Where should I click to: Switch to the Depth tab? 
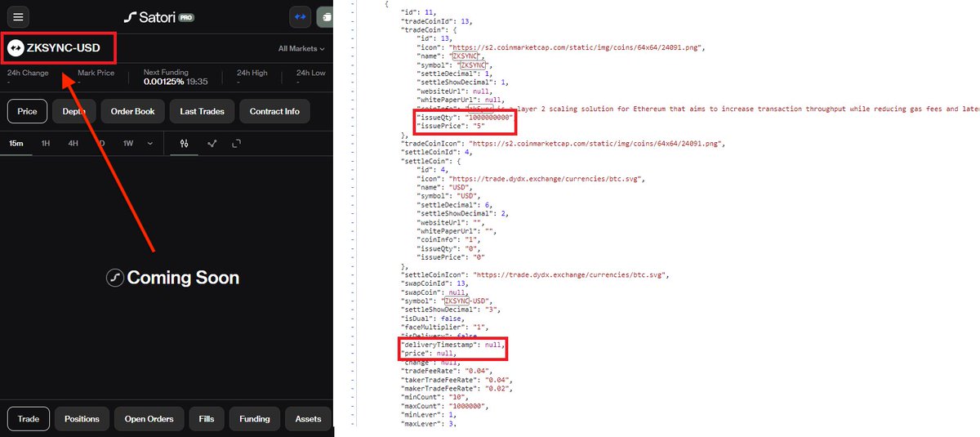pyautogui.click(x=74, y=111)
